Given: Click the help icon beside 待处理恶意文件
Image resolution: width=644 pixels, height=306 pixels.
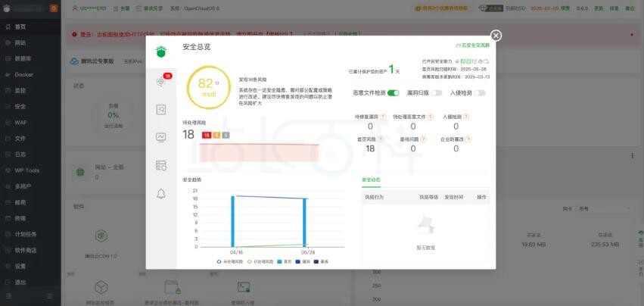Looking at the screenshot, I should (431, 117).
